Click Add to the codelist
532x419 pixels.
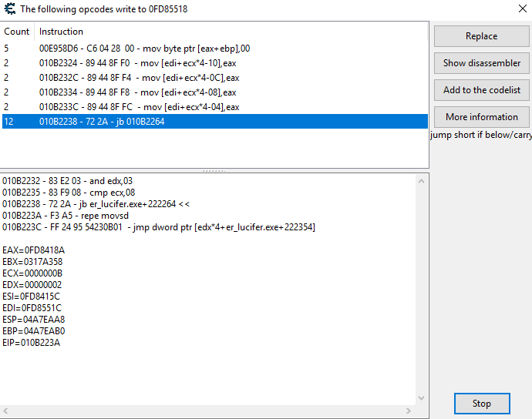tap(482, 90)
